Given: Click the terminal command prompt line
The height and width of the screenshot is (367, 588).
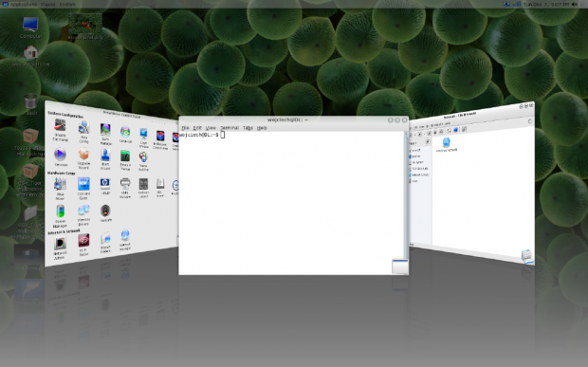Looking at the screenshot, I should [202, 135].
